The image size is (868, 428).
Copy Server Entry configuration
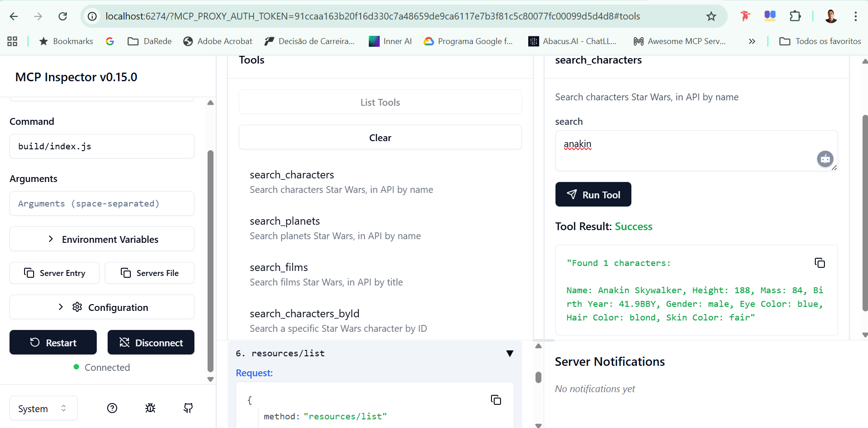pos(55,273)
